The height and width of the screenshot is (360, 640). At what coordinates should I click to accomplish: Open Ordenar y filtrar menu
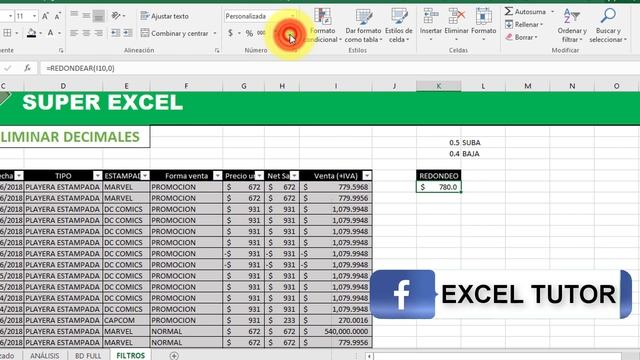(x=572, y=25)
